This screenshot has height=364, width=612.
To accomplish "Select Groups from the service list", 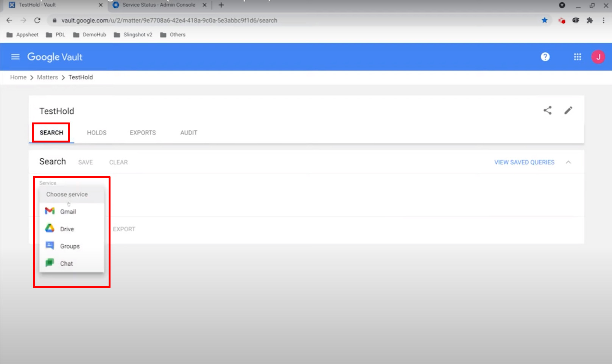I will click(x=69, y=246).
